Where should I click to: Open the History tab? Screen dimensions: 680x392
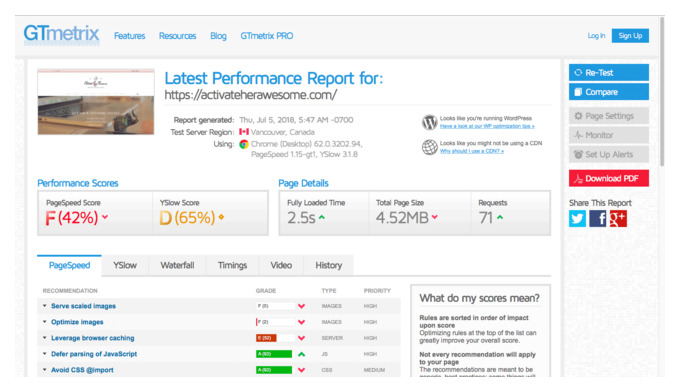[x=329, y=265]
